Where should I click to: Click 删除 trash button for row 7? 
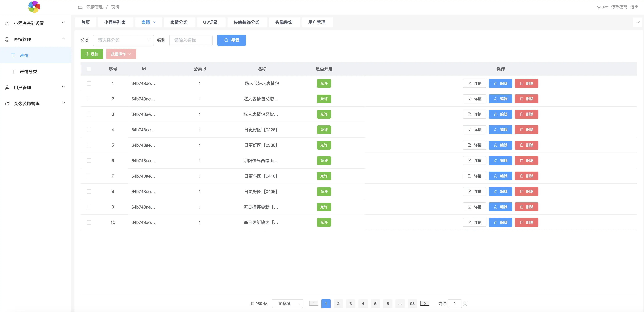click(526, 176)
